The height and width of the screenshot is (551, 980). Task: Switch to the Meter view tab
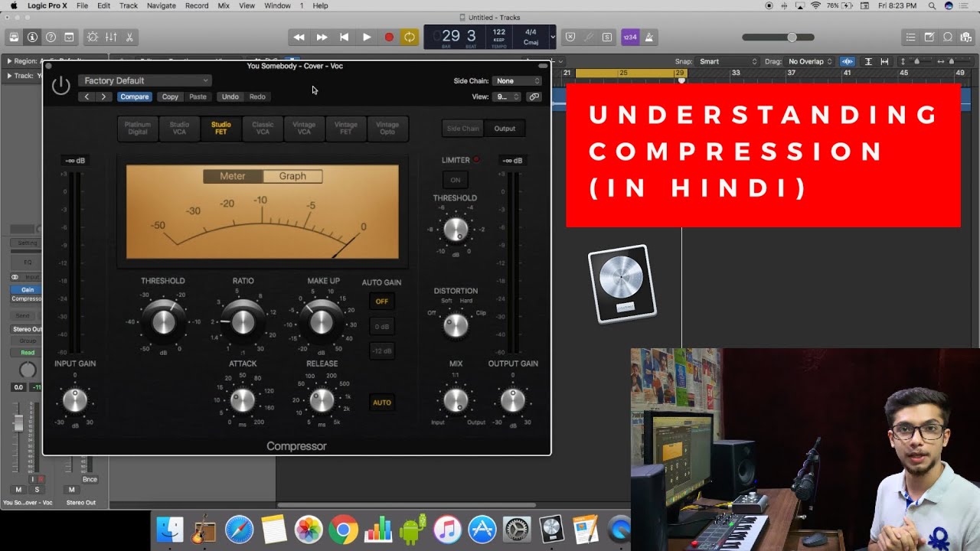point(233,176)
